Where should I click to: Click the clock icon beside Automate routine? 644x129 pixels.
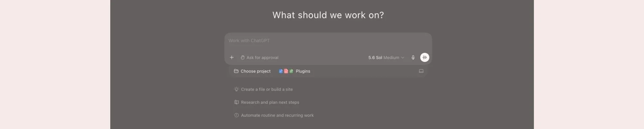point(236,115)
